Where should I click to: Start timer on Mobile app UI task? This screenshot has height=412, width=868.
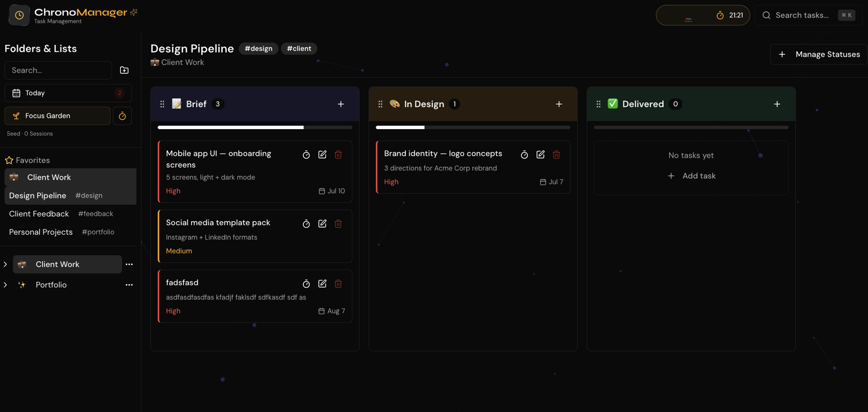(306, 154)
